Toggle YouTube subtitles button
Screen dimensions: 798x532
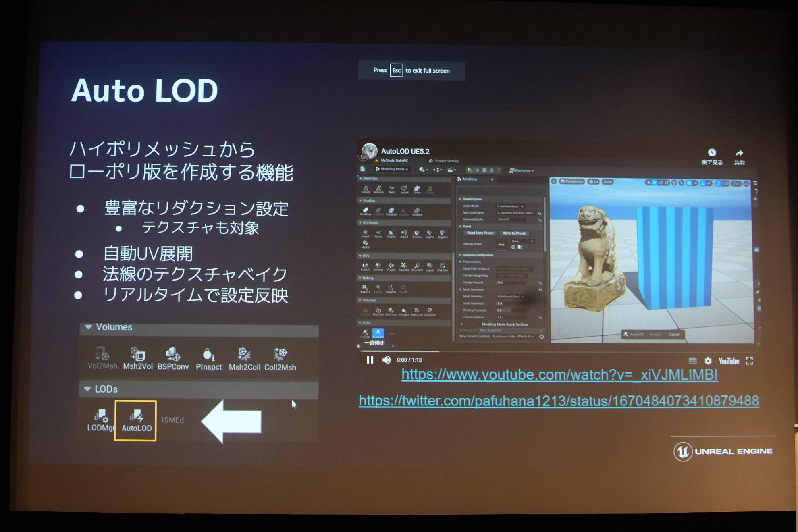[692, 361]
